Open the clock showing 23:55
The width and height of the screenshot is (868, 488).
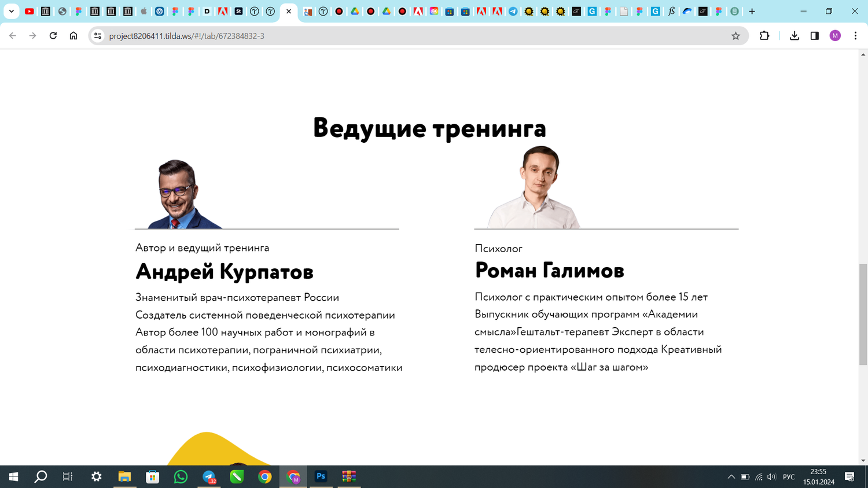(818, 476)
